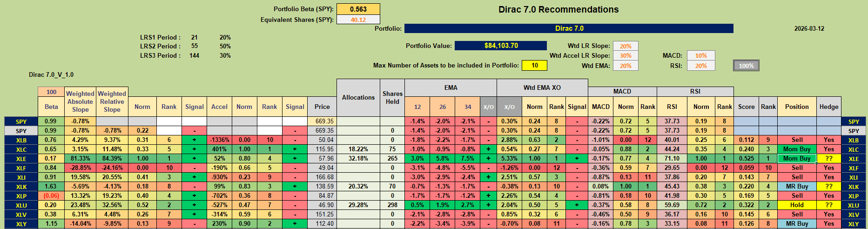The width and height of the screenshot is (868, 229).
Task: Select XLC allocation 18.22% cell
Action: coord(358,149)
